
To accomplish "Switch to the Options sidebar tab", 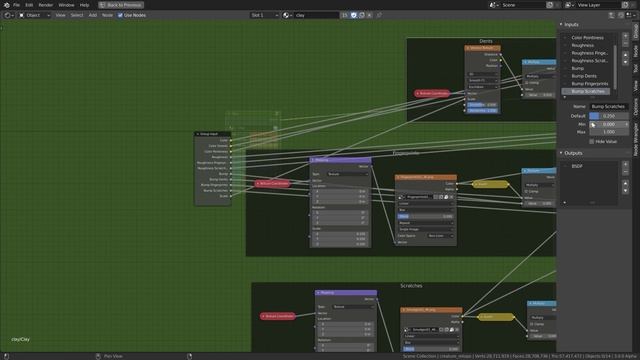I will point(636,107).
